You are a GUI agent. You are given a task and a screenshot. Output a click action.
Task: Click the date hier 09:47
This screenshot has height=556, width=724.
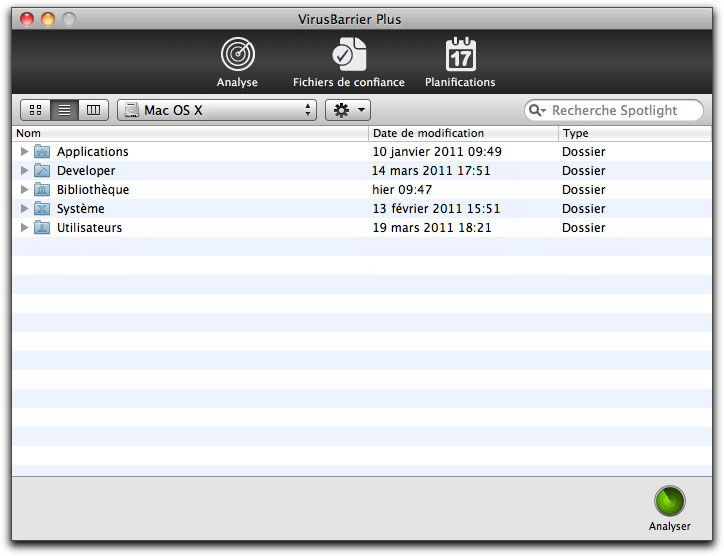pos(402,190)
